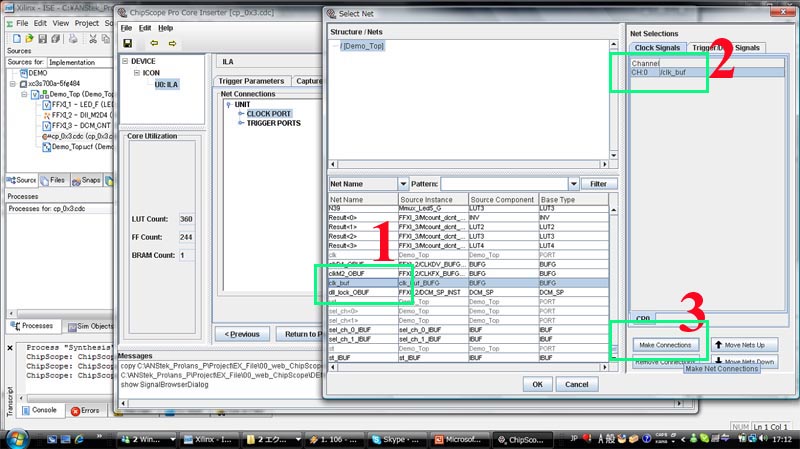The height and width of the screenshot is (449, 800).
Task: Click the yellow forward arrow in ChipScope toolbar
Action: point(172,43)
